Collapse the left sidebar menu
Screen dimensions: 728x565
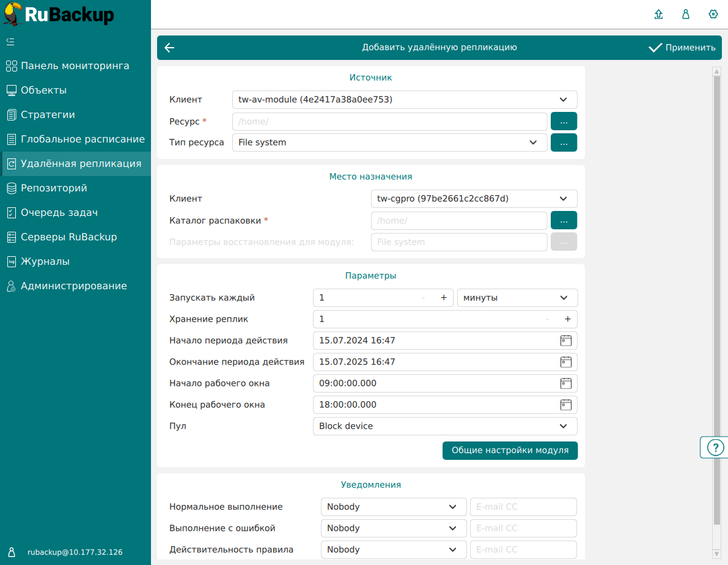pyautogui.click(x=10, y=42)
